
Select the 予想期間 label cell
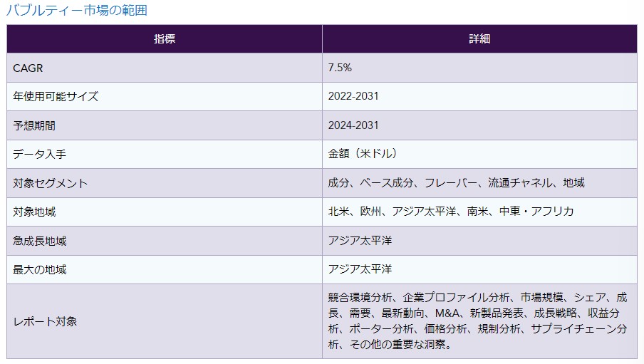tap(34, 125)
